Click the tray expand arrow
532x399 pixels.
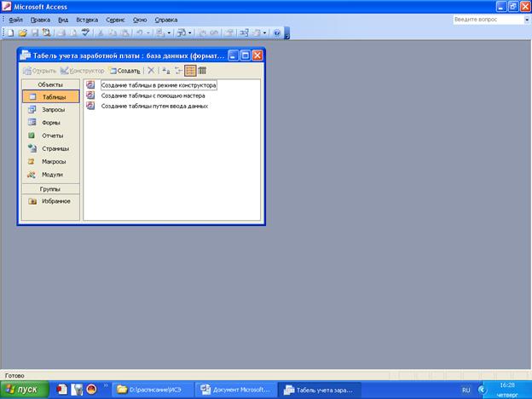point(482,390)
